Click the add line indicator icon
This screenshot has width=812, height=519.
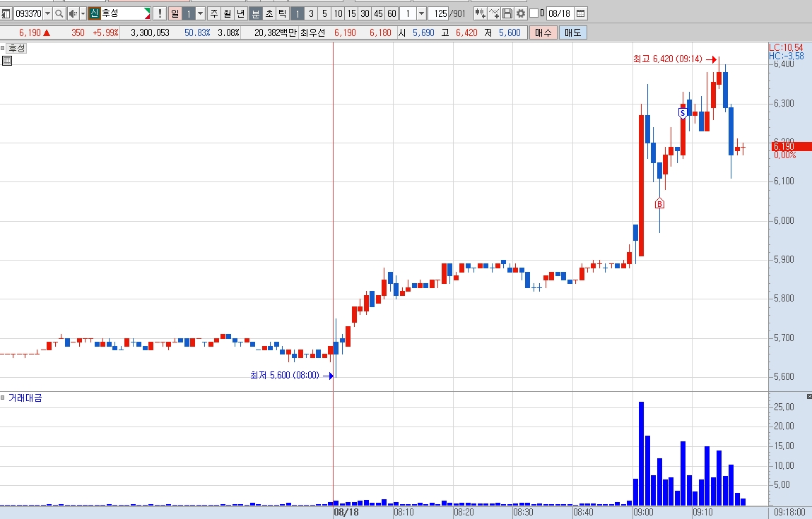pyautogui.click(x=494, y=13)
